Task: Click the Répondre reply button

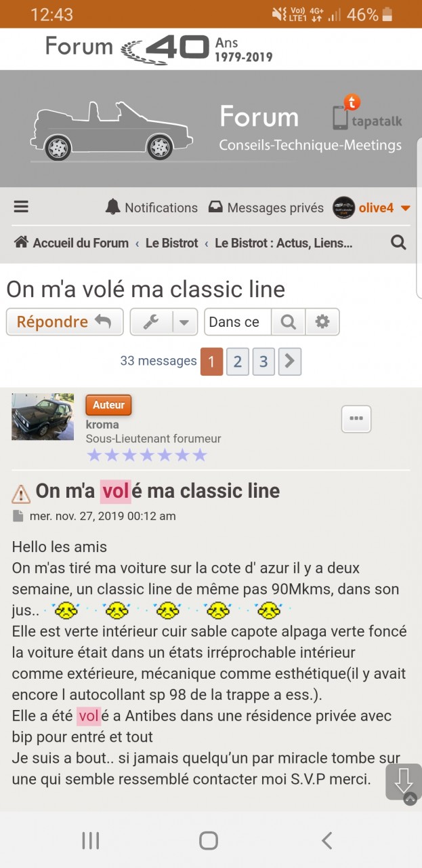Action: pyautogui.click(x=64, y=322)
